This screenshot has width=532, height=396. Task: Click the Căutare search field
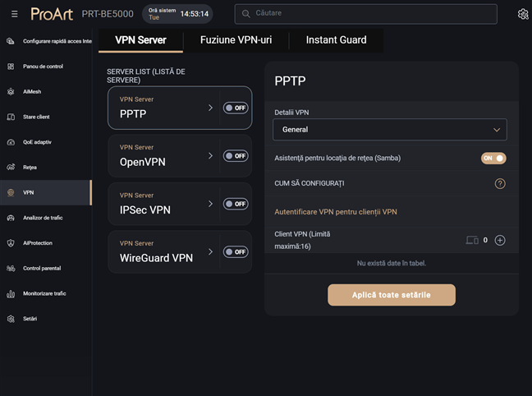pos(366,14)
